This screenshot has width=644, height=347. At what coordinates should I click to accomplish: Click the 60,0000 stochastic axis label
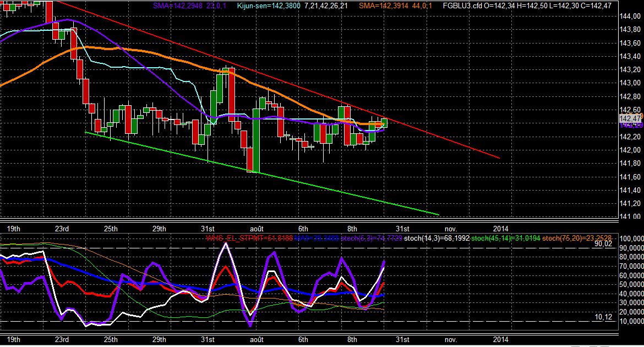pos(632,275)
